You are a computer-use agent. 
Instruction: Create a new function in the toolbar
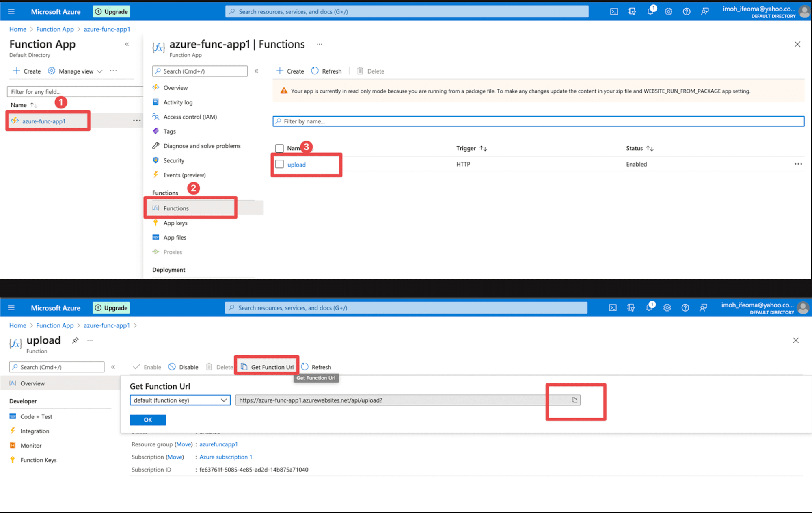point(290,71)
